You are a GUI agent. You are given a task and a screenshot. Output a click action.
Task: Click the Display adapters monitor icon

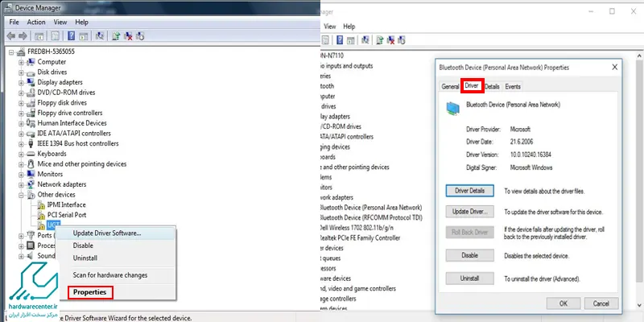[x=31, y=82]
